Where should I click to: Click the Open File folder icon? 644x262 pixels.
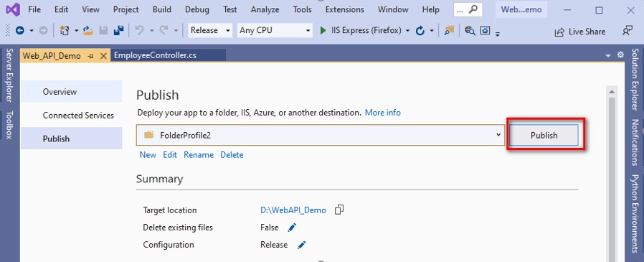[88, 30]
